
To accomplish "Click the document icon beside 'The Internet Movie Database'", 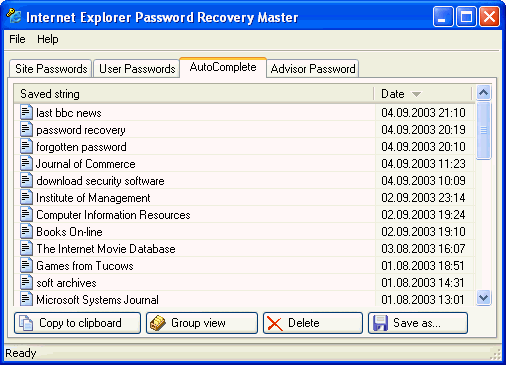I will [x=26, y=248].
